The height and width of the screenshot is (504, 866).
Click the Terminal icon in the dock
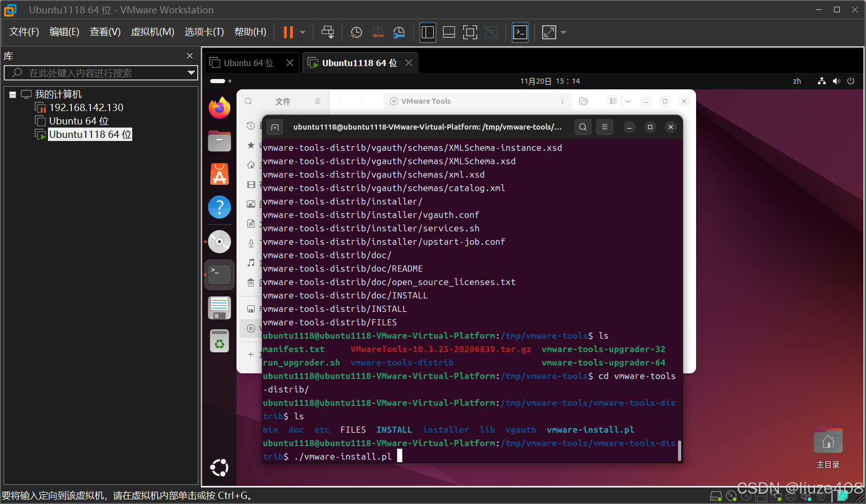[219, 275]
